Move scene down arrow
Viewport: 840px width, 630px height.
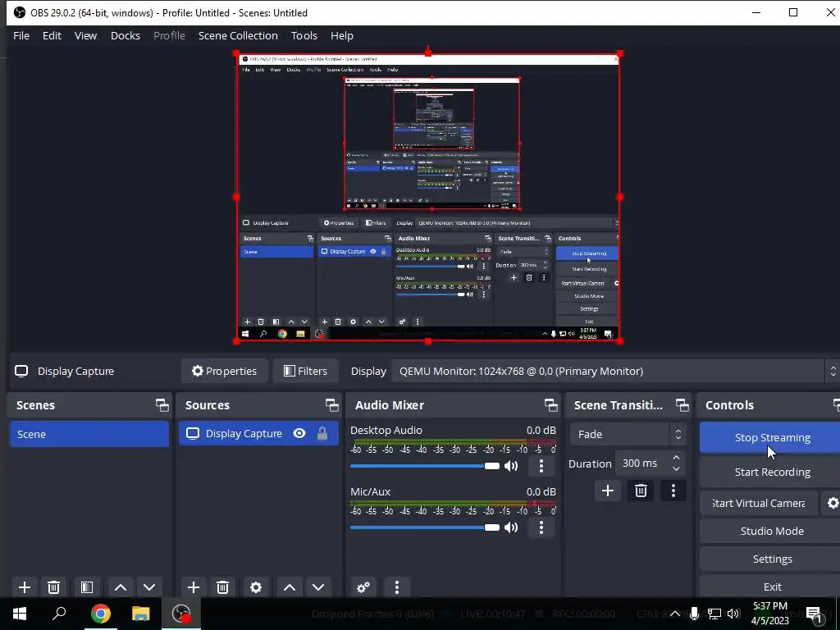coord(149,587)
